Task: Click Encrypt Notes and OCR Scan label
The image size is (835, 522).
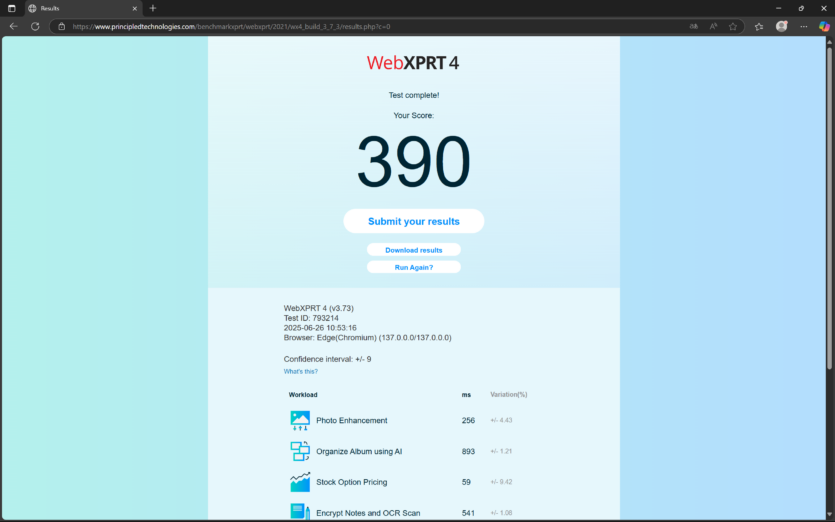Action: pos(368,513)
